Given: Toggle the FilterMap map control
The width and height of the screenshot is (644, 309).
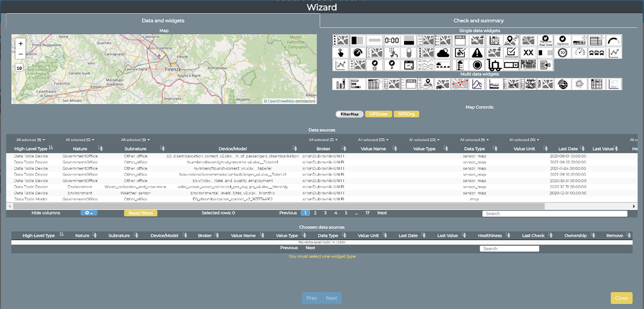Looking at the screenshot, I should (x=349, y=114).
